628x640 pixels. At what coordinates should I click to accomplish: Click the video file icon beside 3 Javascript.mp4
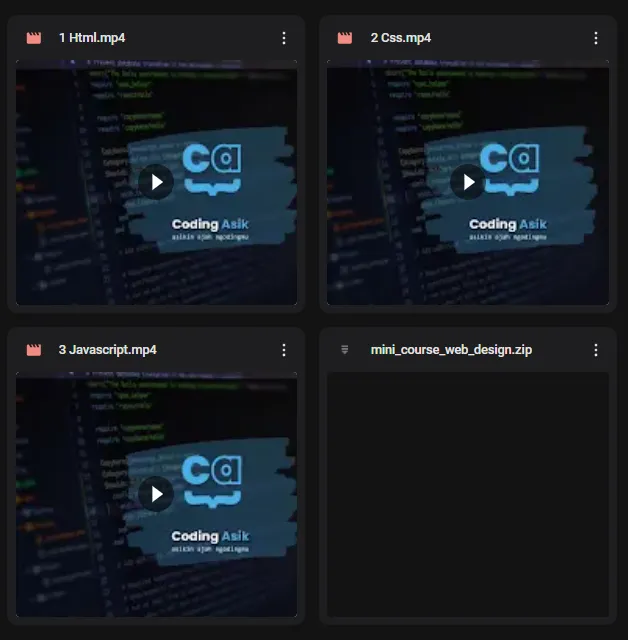[34, 350]
